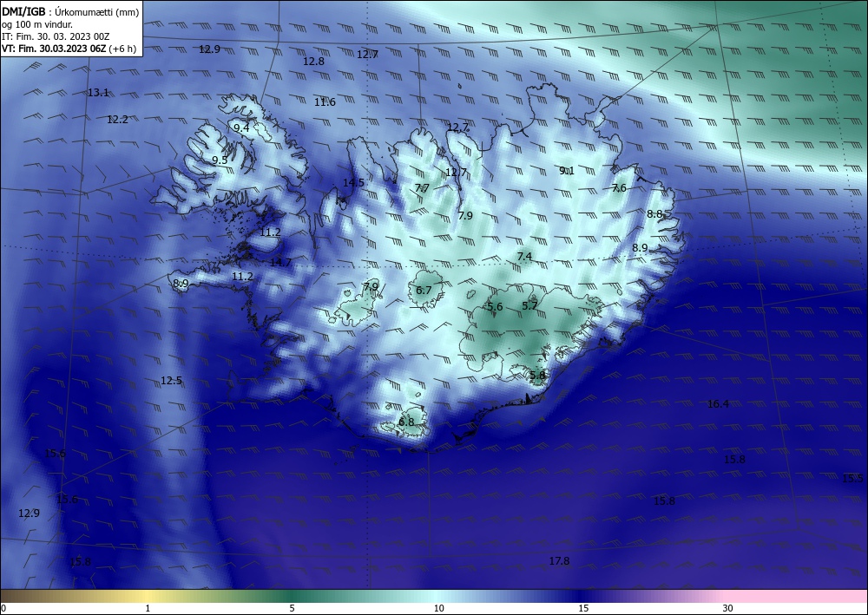The height and width of the screenshot is (615, 868).
Task: Click the 15.5 value label
Action: tap(852, 479)
